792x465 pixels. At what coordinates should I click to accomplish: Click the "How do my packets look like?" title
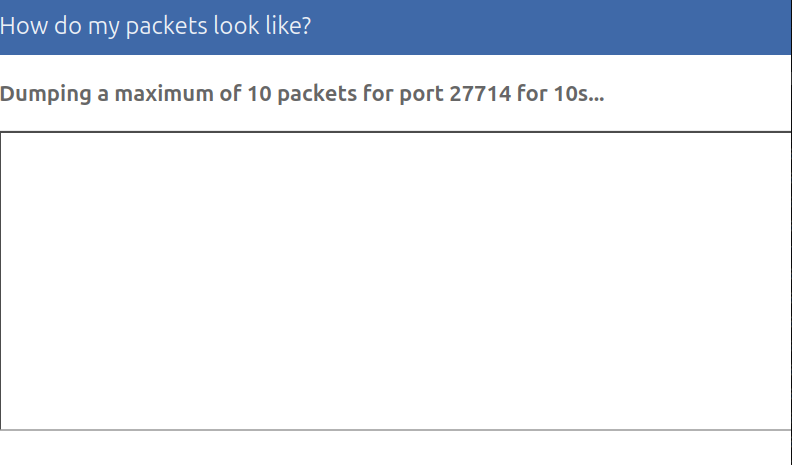(x=156, y=26)
